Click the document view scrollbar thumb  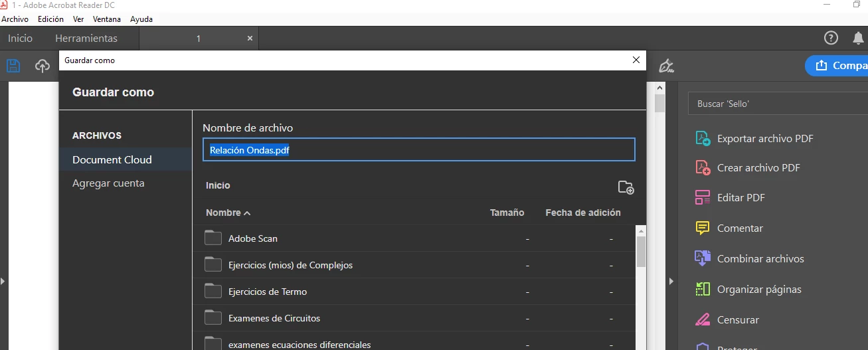(659, 104)
